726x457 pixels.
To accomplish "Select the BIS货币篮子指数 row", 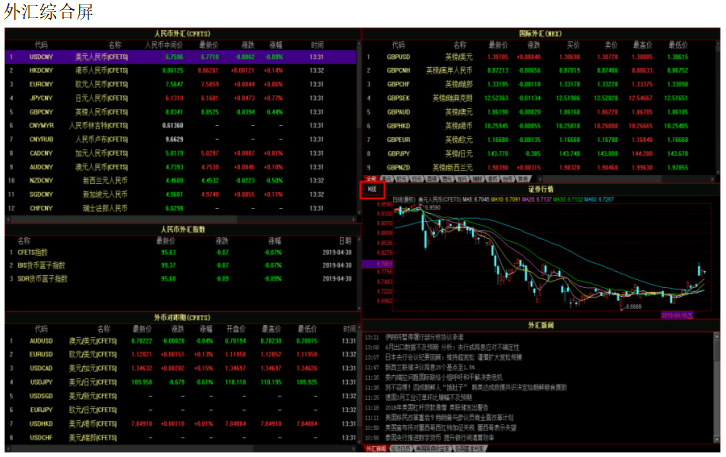I will (181, 266).
